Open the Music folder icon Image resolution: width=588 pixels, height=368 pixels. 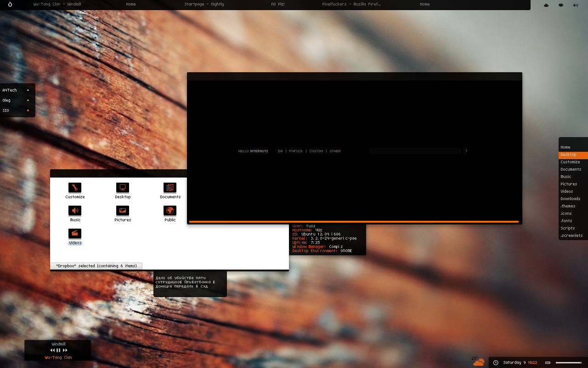click(75, 211)
